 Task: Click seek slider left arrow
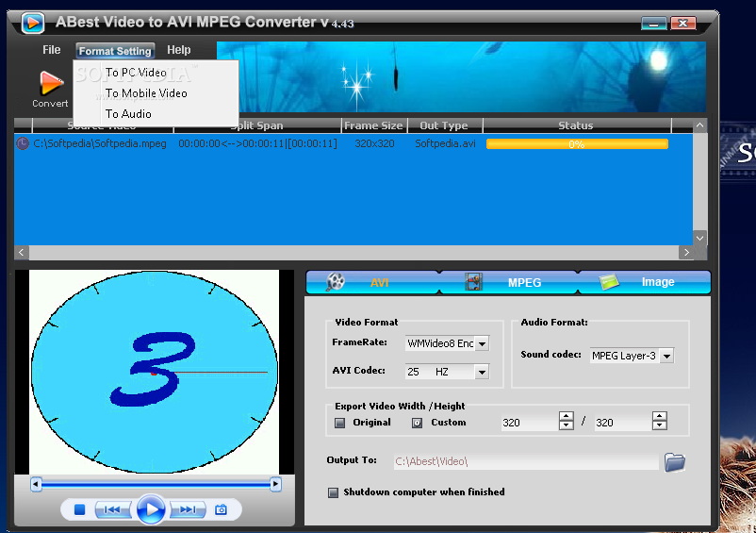coord(36,484)
